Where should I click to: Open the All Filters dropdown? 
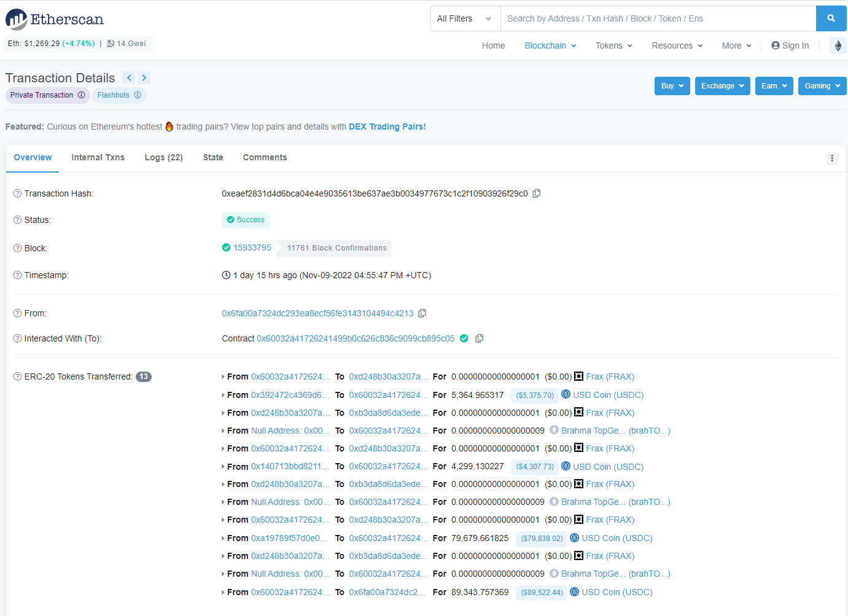[x=465, y=18]
